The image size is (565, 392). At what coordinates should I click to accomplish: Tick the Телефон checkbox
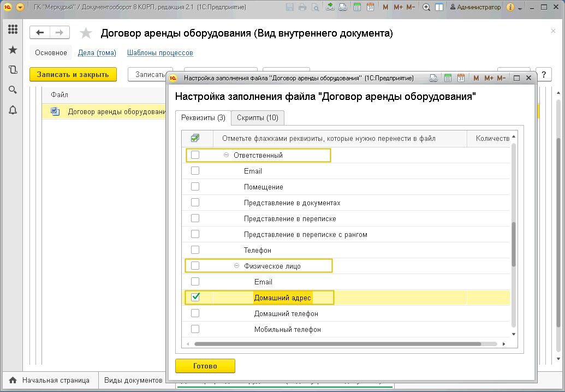[195, 250]
